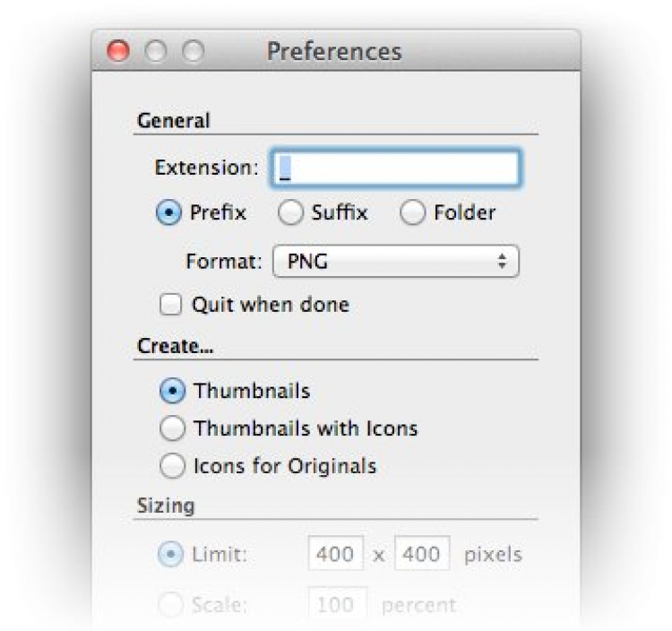The height and width of the screenshot is (631, 672).
Task: Click the Preferences window title
Action: 334,51
